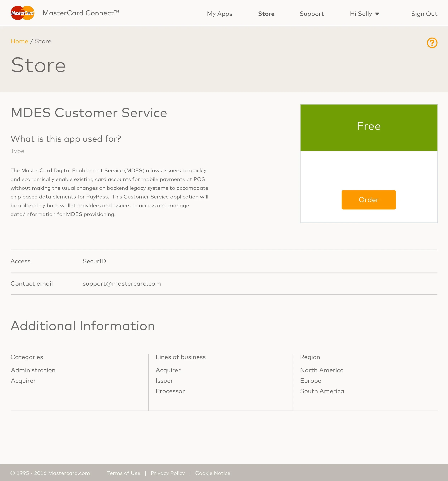Image resolution: width=448 pixels, height=481 pixels.
Task: Open help via the question mark icon
Action: coord(432,43)
